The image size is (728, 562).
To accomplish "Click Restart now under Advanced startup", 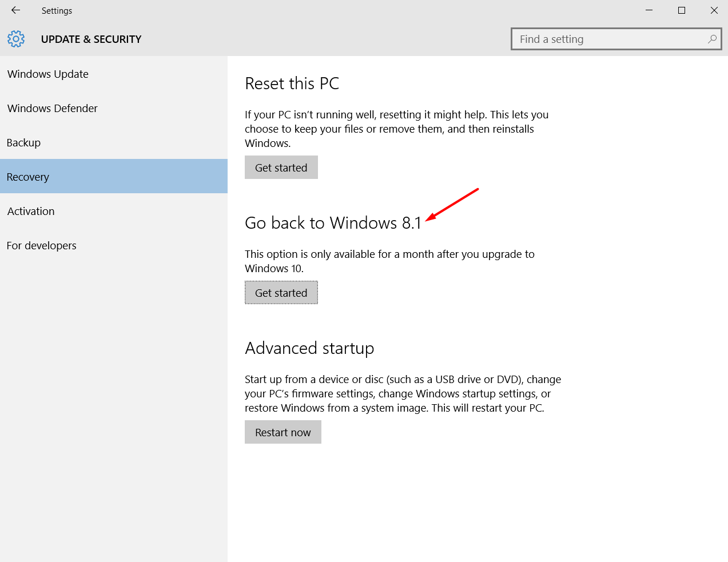I will point(283,432).
